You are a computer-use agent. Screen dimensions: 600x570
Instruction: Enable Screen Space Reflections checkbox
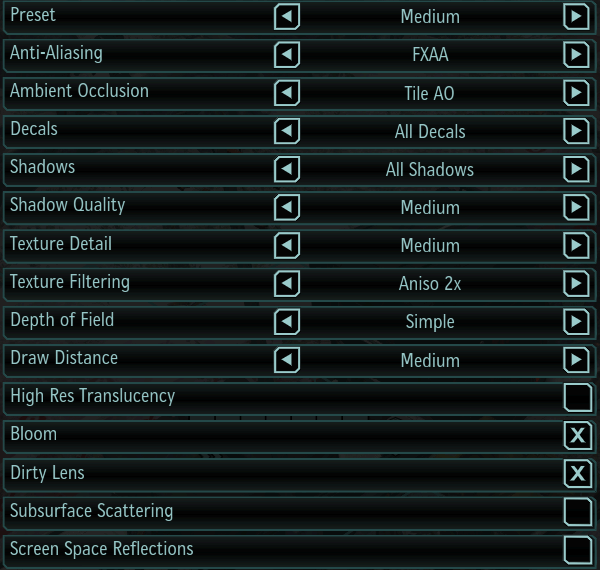[x=577, y=550]
